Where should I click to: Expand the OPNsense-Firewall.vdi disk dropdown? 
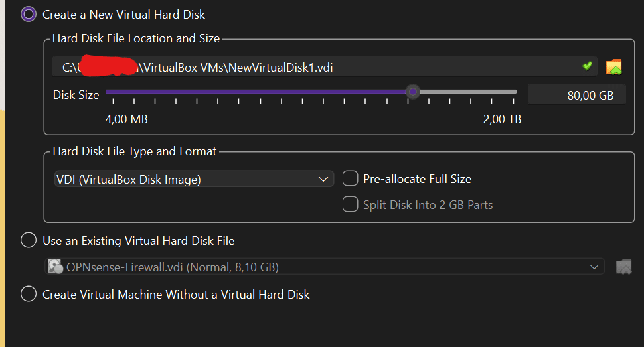(x=325, y=267)
